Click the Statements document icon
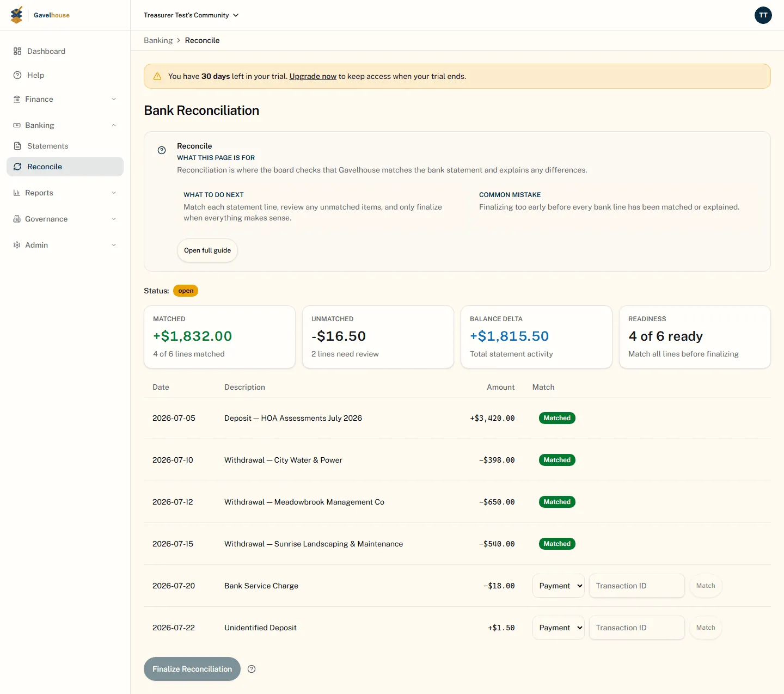Viewport: 784px width, 694px height. coord(17,146)
